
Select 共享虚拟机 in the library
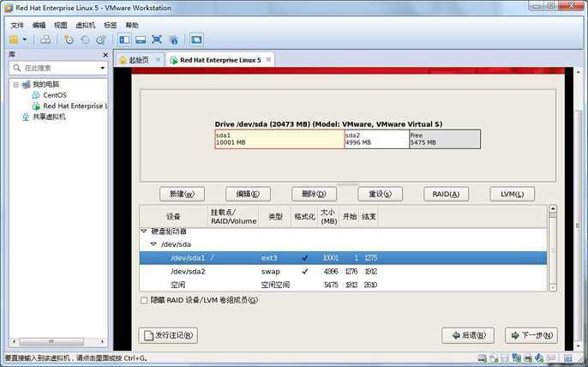(49, 117)
